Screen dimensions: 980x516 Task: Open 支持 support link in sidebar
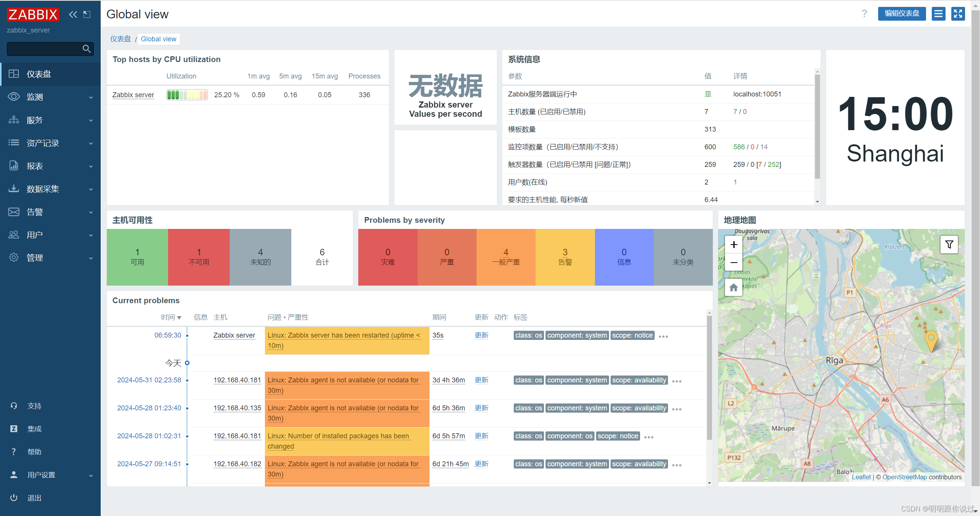50,406
